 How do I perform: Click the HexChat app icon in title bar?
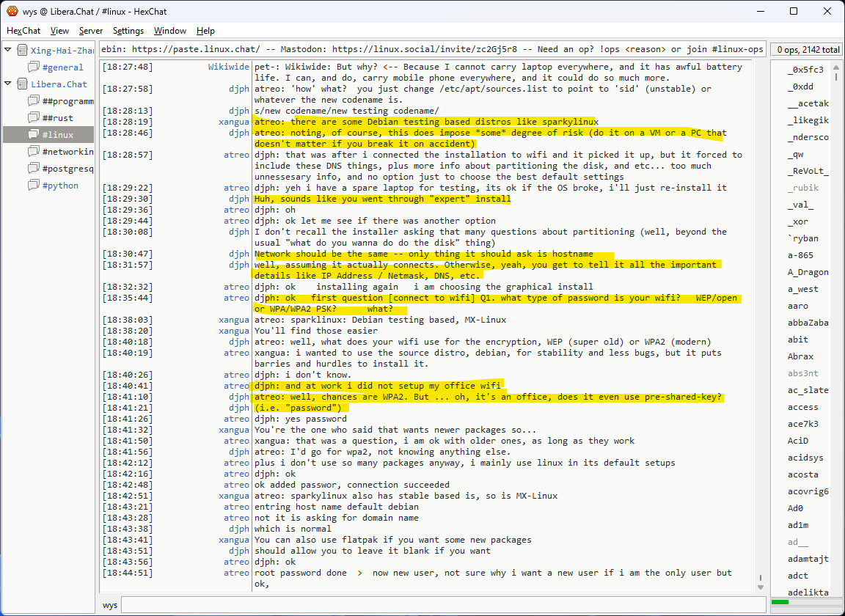click(x=12, y=11)
